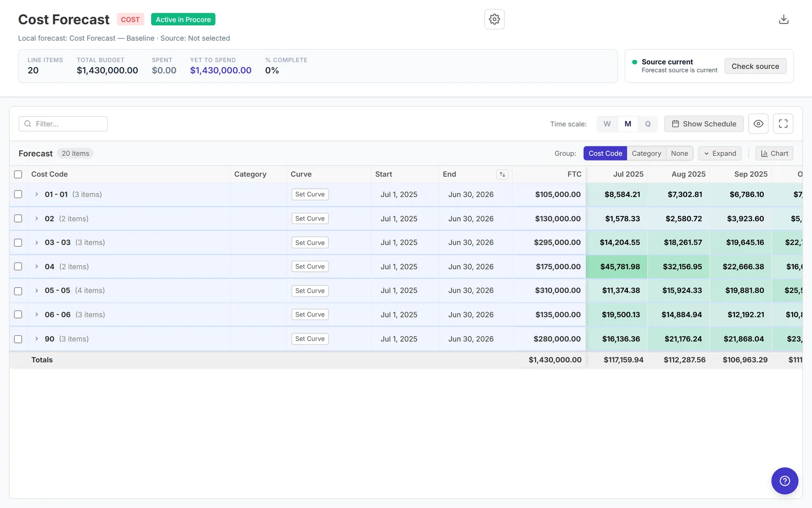This screenshot has width=812, height=508.
Task: Click the Yet to Spend value $1,430,000.00
Action: pos(221,71)
